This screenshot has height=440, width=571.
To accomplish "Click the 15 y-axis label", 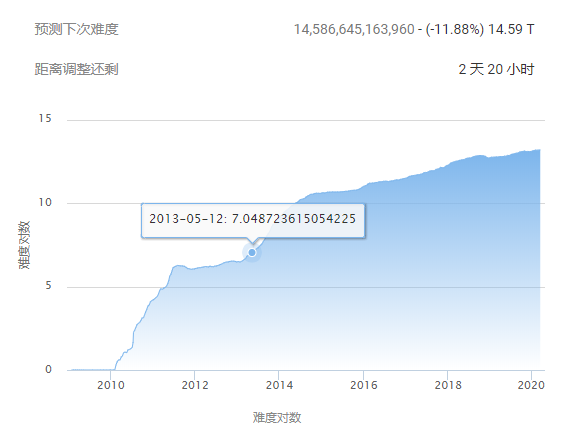I will tap(45, 118).
